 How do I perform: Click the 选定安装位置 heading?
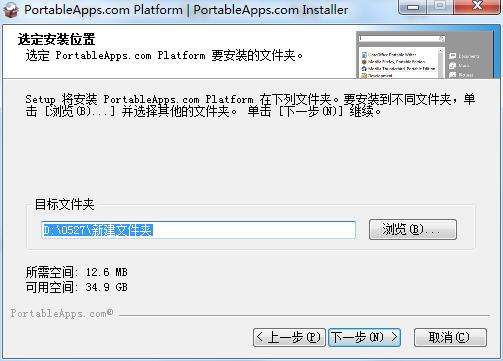point(56,40)
